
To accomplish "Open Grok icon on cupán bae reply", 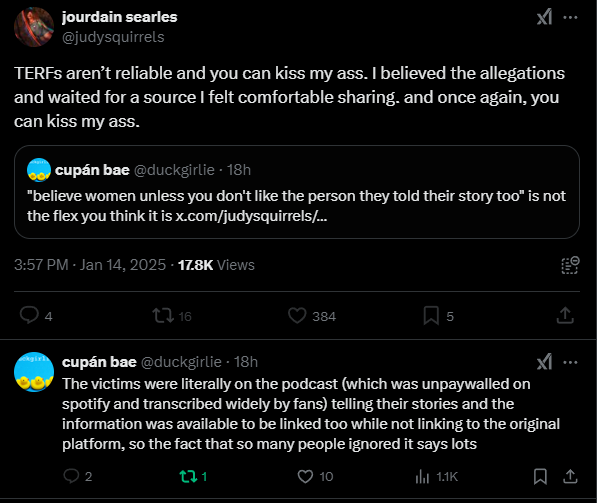I will (x=544, y=362).
